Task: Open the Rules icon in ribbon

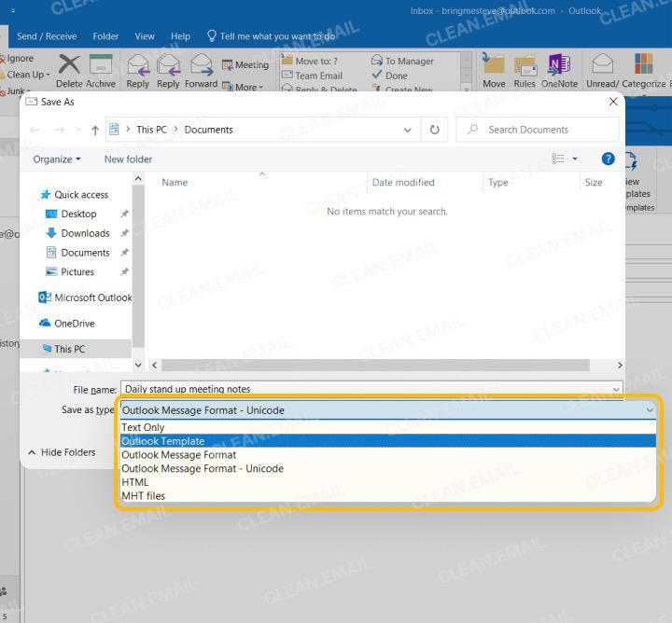Action: pyautogui.click(x=525, y=65)
